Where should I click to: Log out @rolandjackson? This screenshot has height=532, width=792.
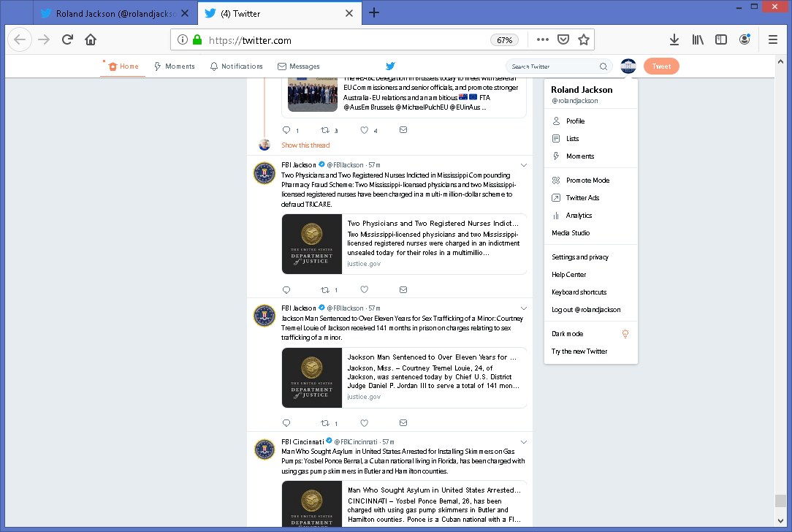[590, 310]
